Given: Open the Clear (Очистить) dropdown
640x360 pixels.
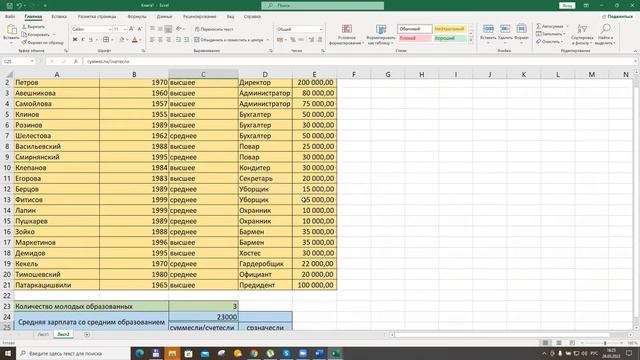Looking at the screenshot, I should (x=549, y=42).
